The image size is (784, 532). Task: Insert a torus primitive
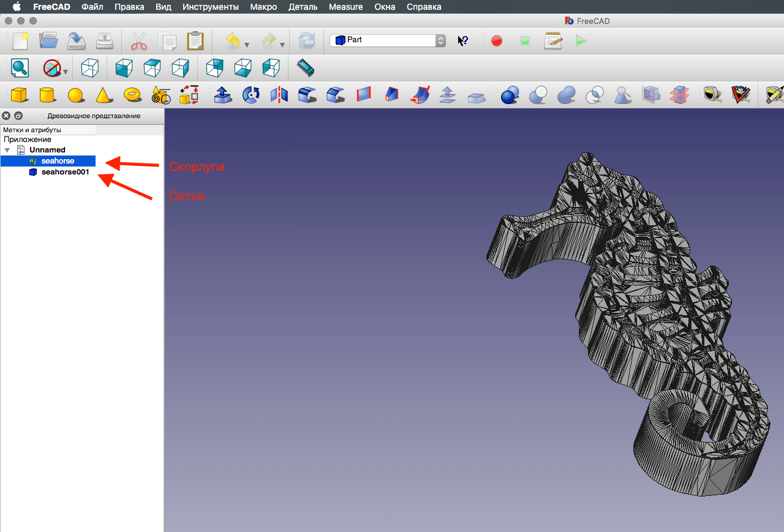click(132, 95)
